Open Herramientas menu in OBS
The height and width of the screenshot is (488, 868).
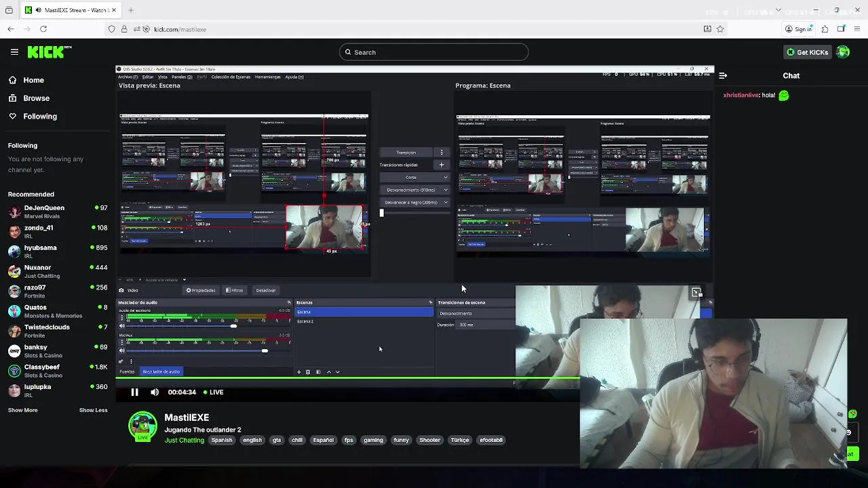click(268, 77)
